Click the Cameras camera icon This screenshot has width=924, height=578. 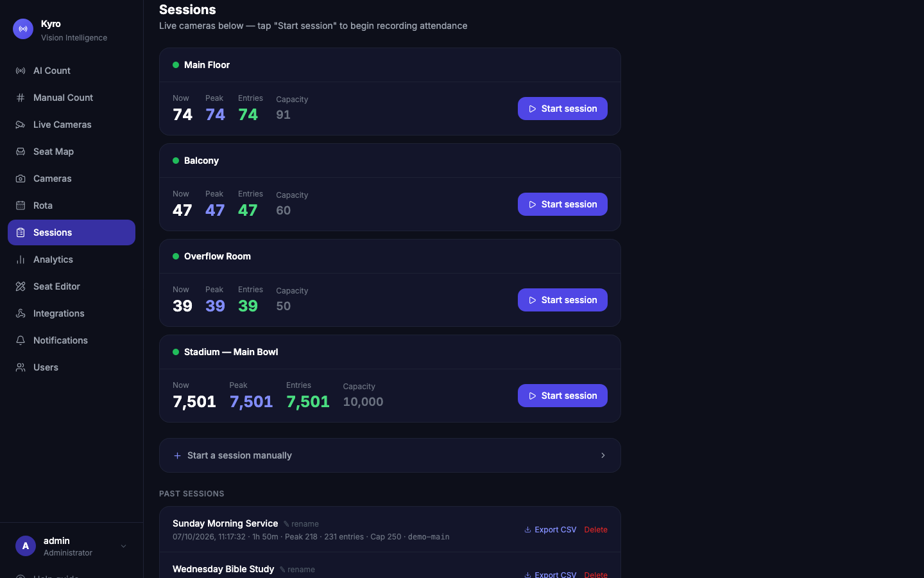point(21,179)
